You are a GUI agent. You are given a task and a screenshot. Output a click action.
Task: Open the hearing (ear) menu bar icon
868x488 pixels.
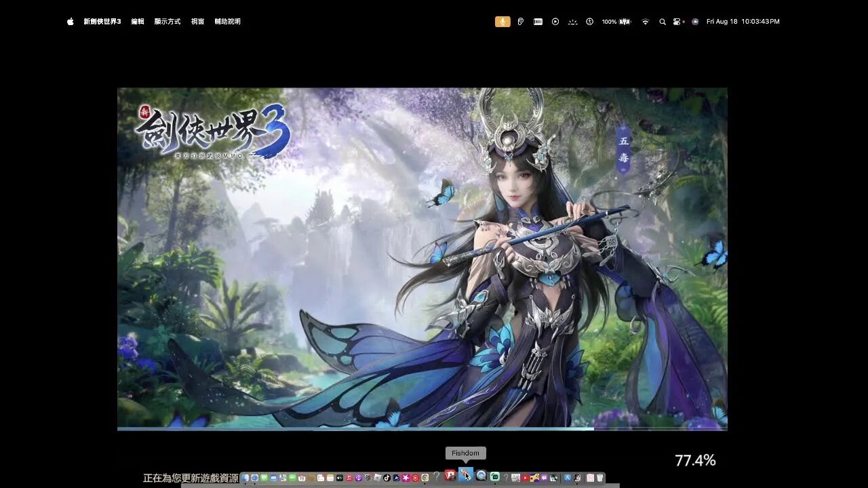521,22
